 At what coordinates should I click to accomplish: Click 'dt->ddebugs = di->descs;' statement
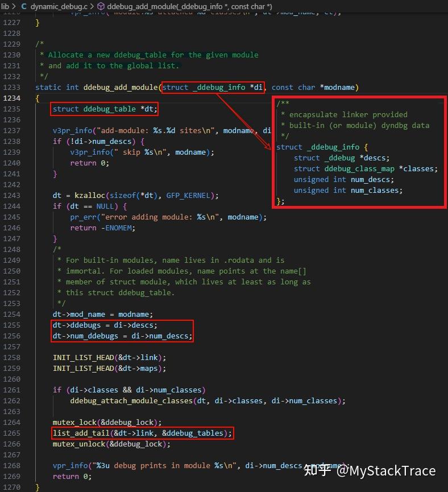pos(105,325)
